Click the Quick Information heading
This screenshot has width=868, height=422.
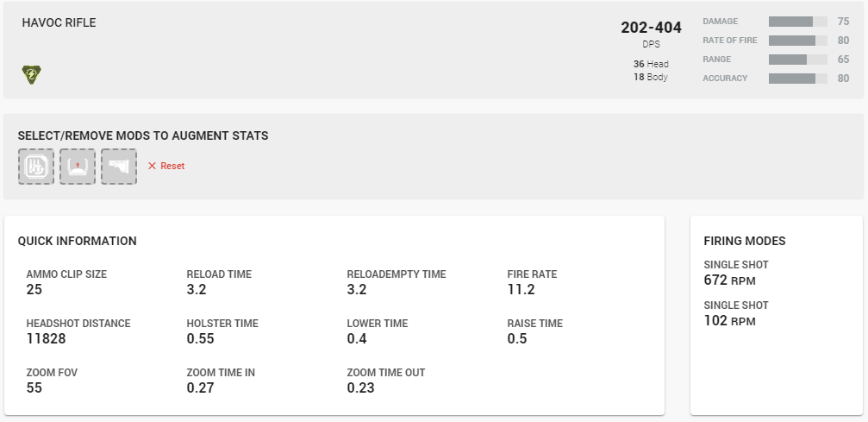(x=78, y=242)
